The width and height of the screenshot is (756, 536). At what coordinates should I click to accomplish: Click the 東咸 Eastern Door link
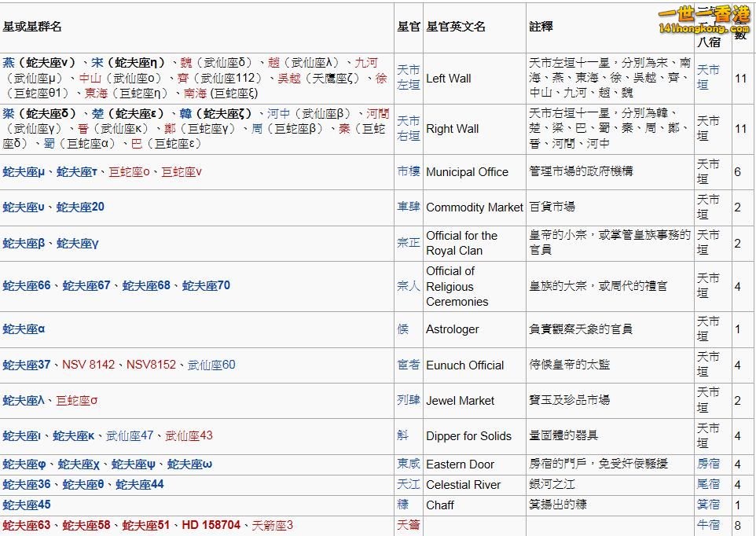(x=408, y=464)
